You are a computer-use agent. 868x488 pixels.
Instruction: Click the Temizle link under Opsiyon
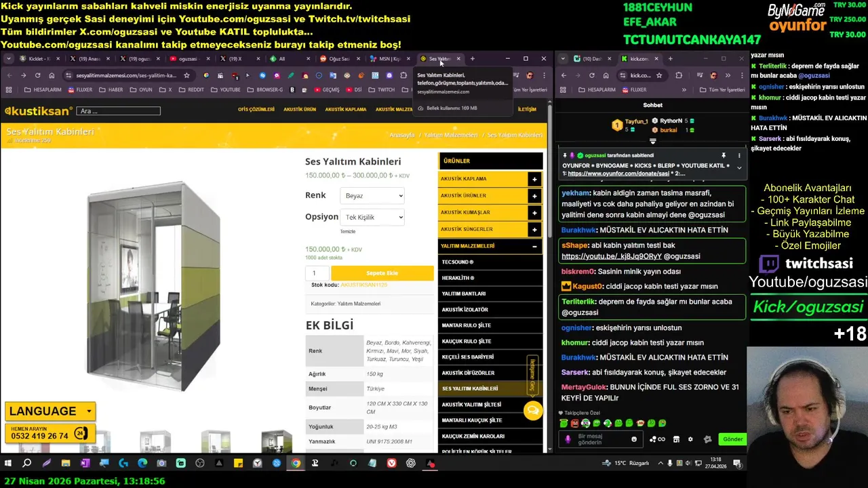[347, 232]
